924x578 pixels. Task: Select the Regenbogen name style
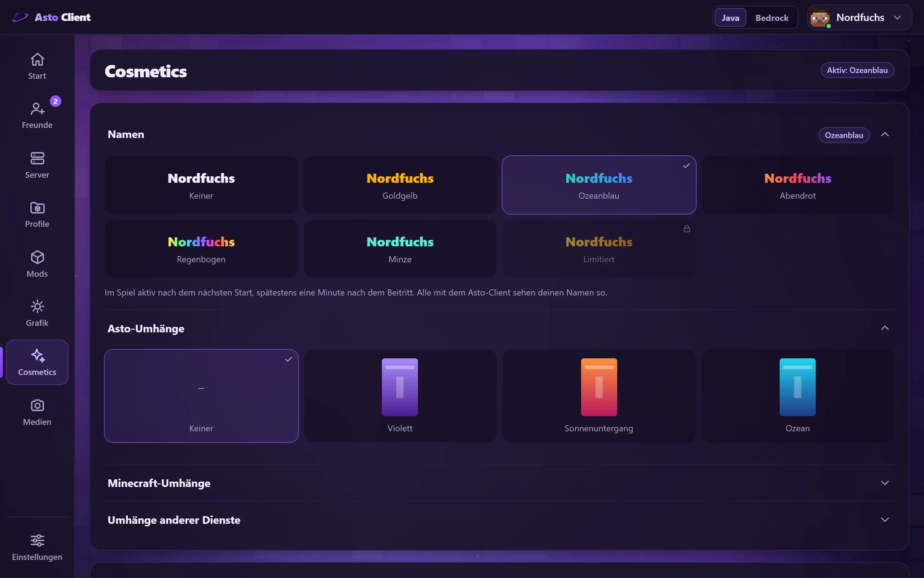[x=201, y=249]
